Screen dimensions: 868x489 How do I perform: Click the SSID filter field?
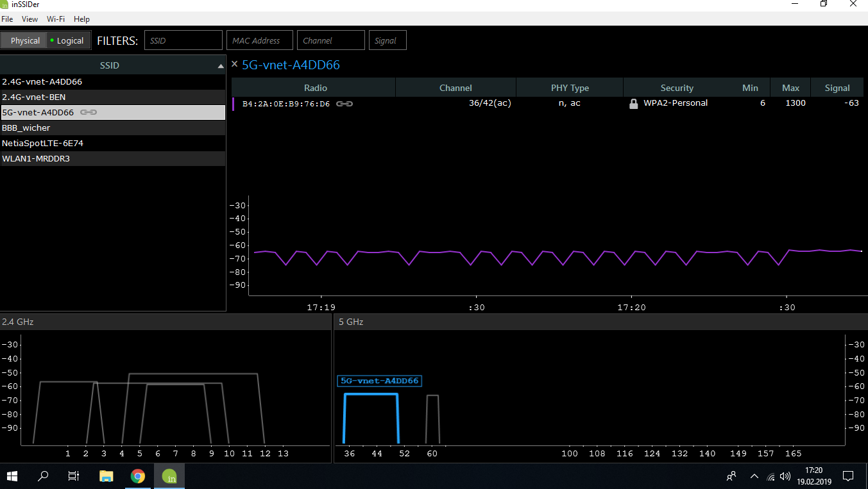tap(183, 40)
